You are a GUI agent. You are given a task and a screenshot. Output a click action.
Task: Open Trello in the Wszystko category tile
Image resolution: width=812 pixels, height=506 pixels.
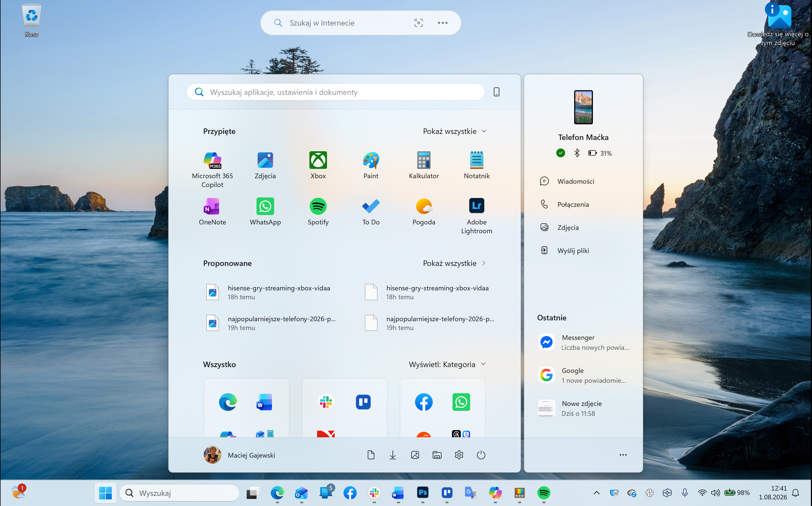pos(363,402)
